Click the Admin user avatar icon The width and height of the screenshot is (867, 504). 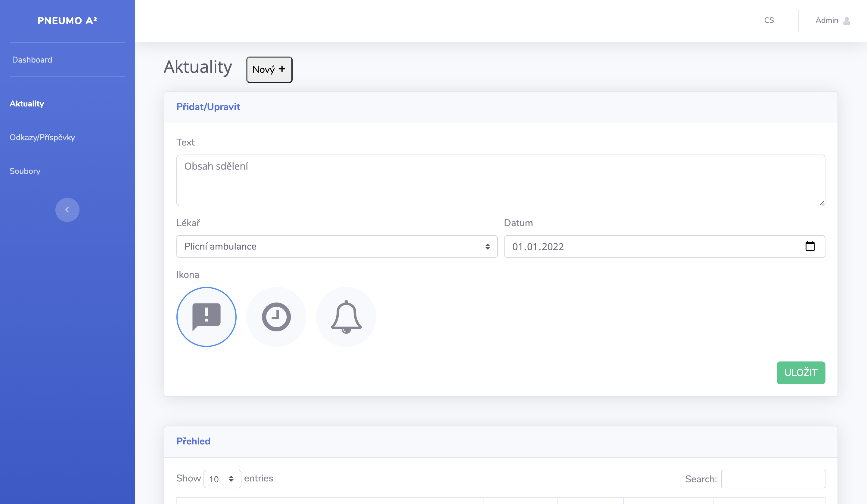pos(847,21)
